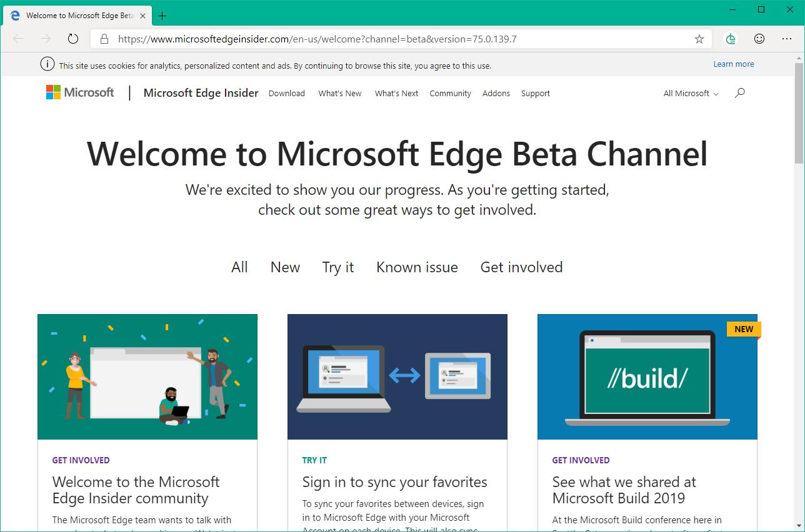Open the What's New nav item

[x=340, y=93]
